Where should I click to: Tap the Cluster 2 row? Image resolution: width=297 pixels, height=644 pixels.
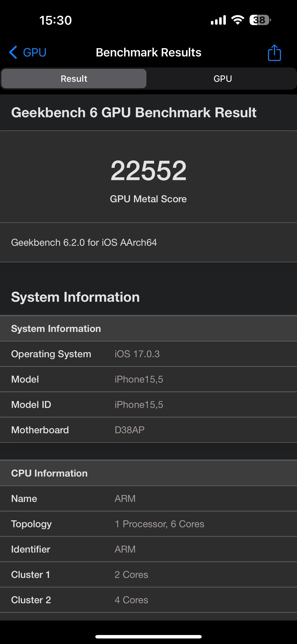(148, 600)
